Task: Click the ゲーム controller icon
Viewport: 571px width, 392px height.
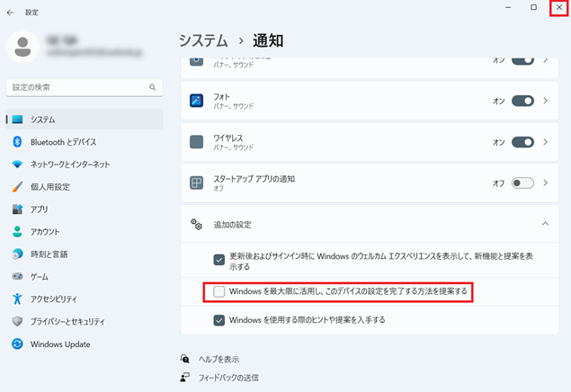Action: 17,276
